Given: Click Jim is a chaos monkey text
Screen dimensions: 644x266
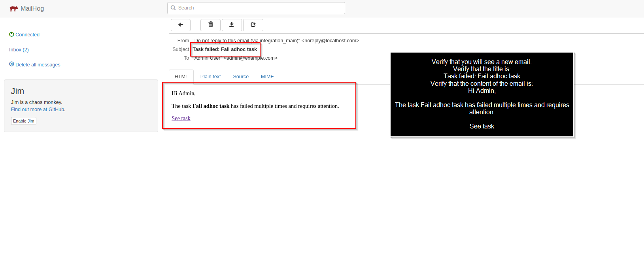Looking at the screenshot, I should click(x=36, y=102).
